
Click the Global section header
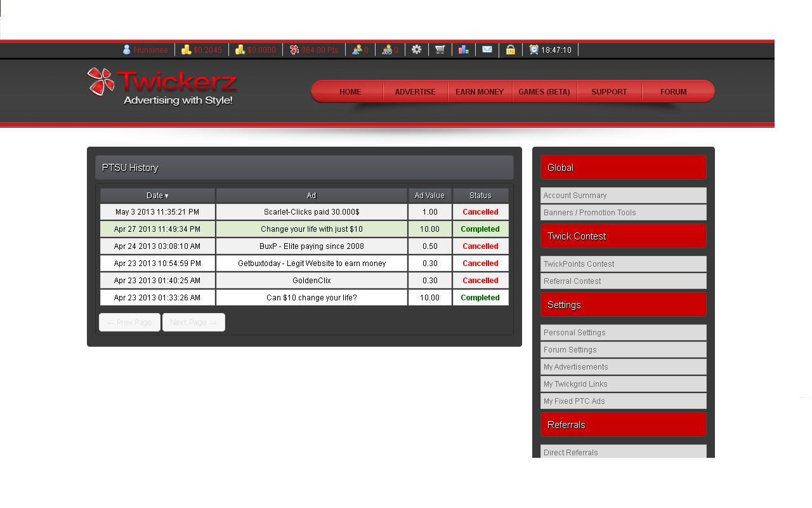coord(624,168)
